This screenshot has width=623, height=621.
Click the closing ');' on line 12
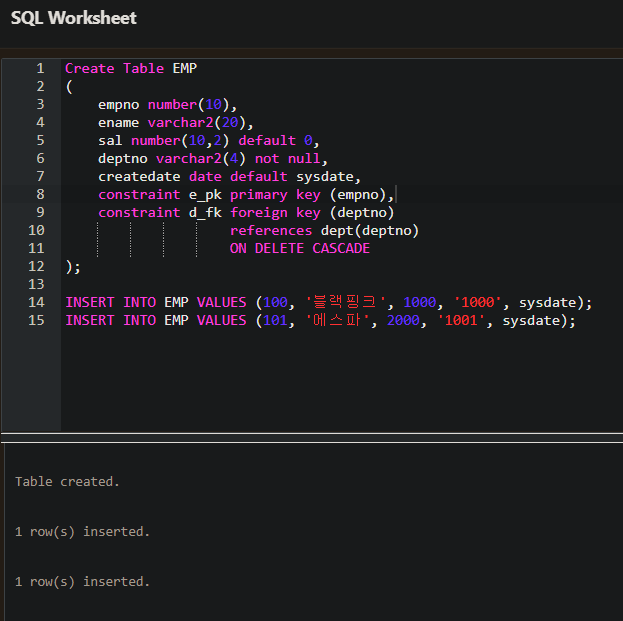(x=73, y=267)
